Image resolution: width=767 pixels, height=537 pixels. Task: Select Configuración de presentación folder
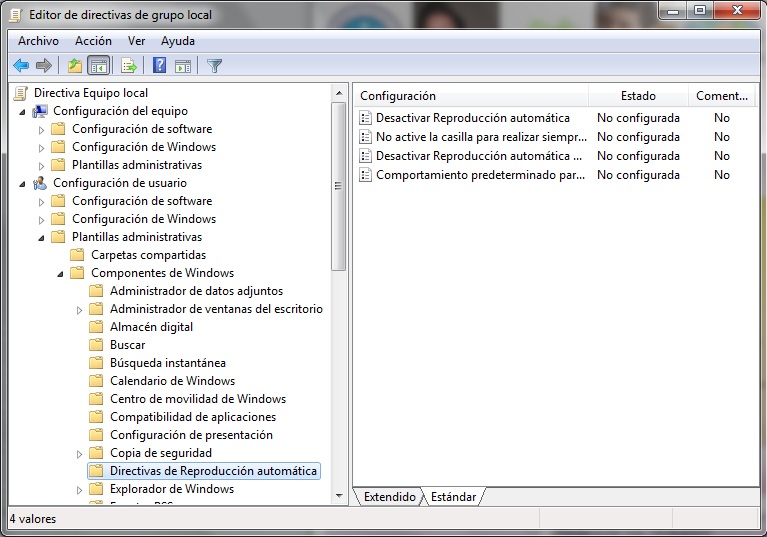pos(191,435)
